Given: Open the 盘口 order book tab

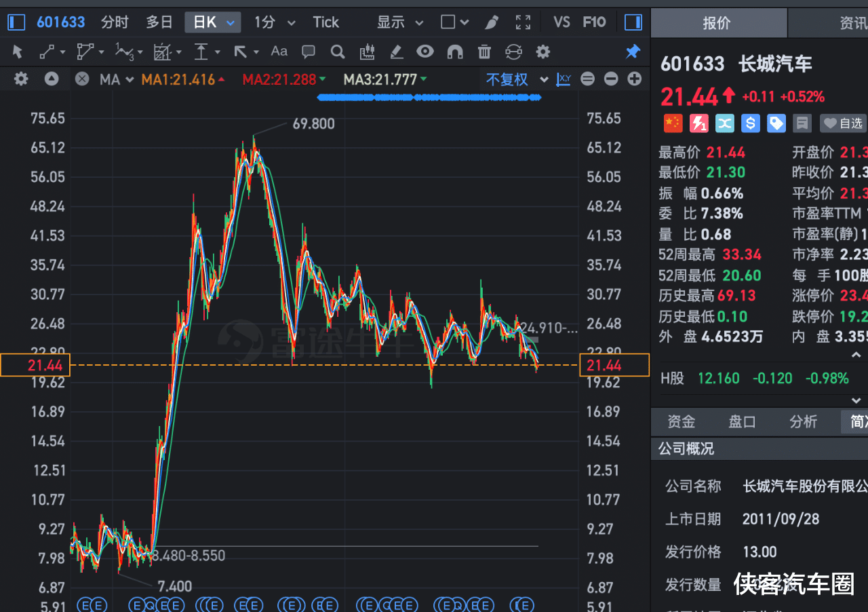Looking at the screenshot, I should [x=742, y=422].
